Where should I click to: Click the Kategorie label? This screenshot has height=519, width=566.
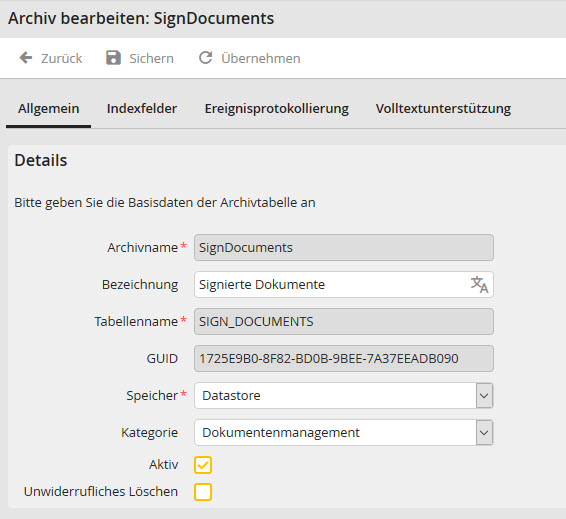pos(149,432)
